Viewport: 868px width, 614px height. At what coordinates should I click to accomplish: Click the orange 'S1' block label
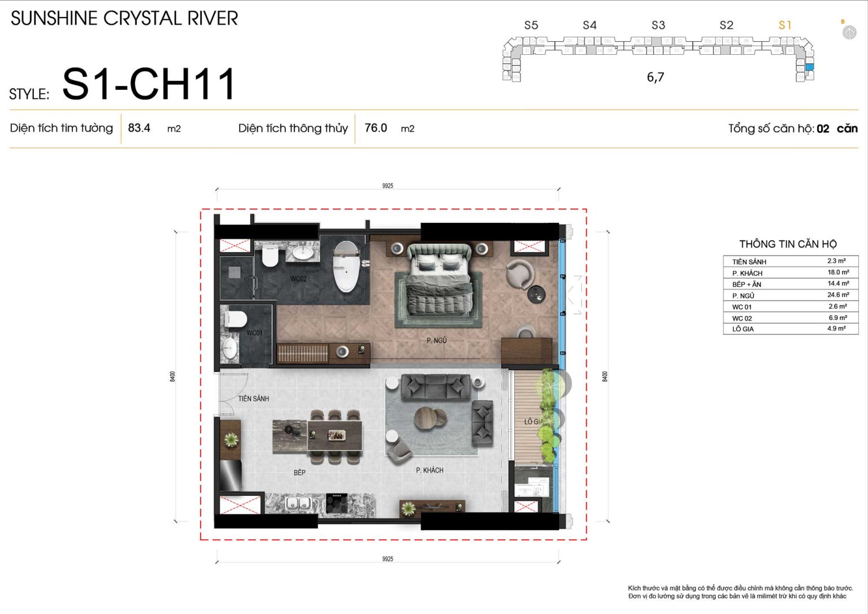click(785, 25)
